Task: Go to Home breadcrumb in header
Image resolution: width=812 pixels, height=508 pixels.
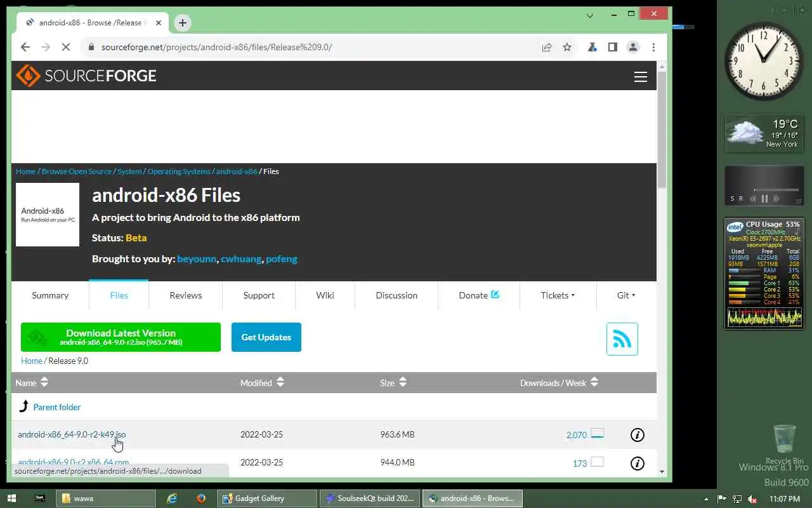Action: coord(26,171)
